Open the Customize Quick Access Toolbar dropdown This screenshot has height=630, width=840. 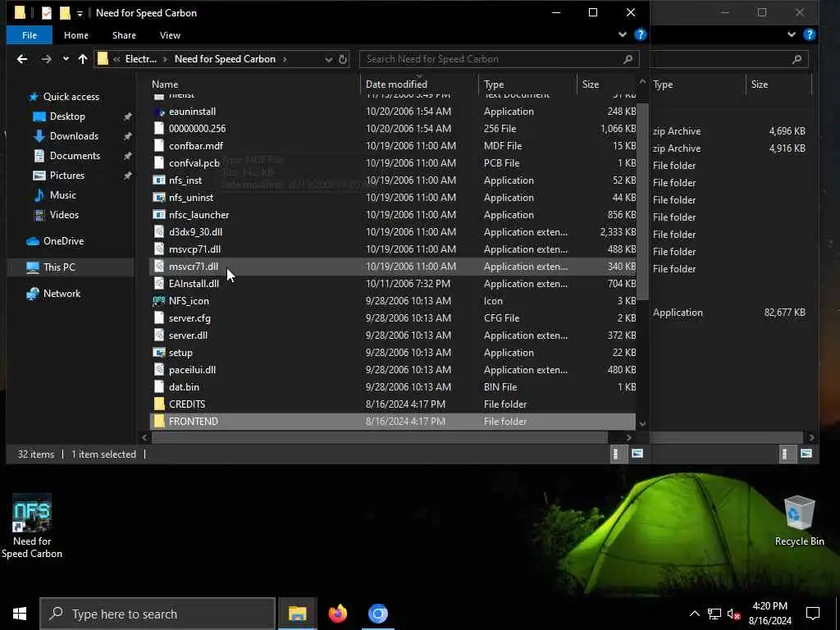[x=80, y=13]
